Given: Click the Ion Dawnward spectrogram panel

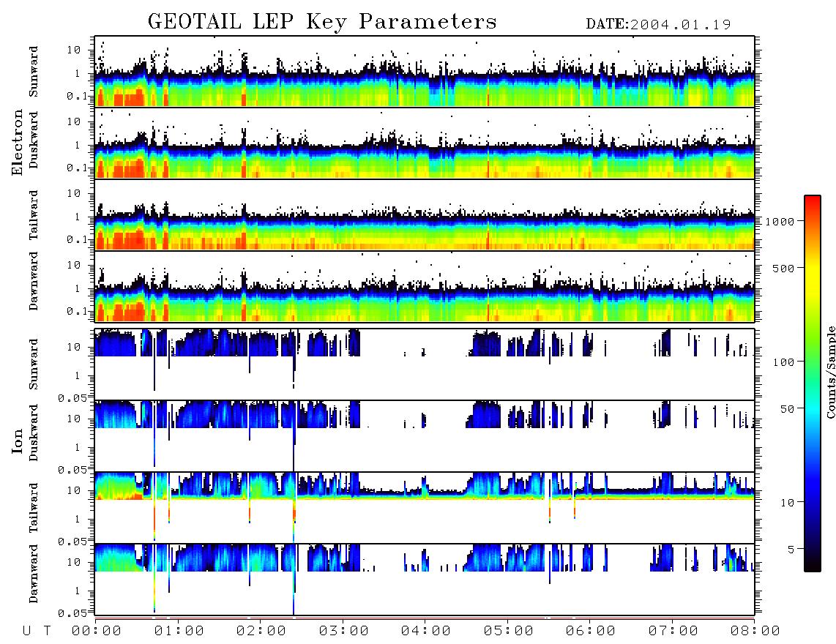Looking at the screenshot, I should tap(425, 580).
